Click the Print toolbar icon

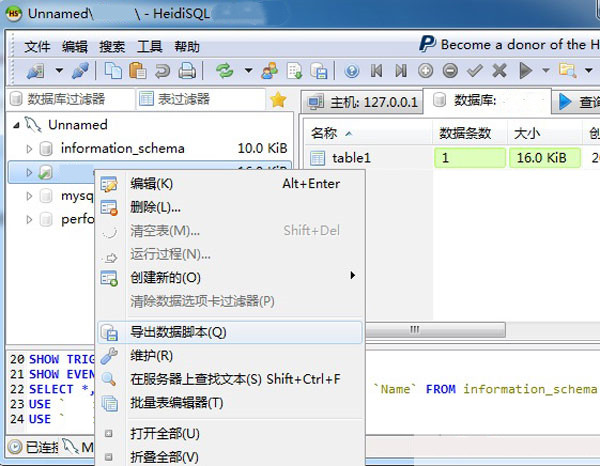click(187, 71)
